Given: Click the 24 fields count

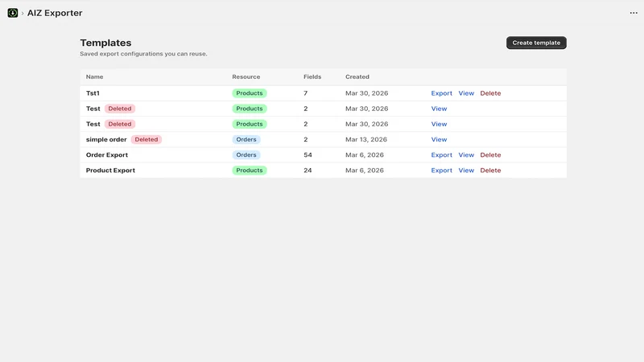Looking at the screenshot, I should 308,171.
